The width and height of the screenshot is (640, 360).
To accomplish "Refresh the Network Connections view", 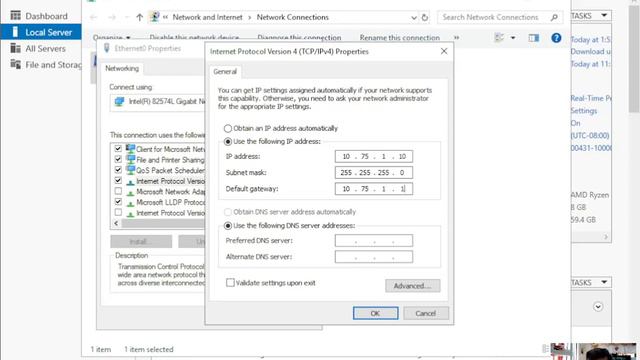I will click(x=425, y=18).
